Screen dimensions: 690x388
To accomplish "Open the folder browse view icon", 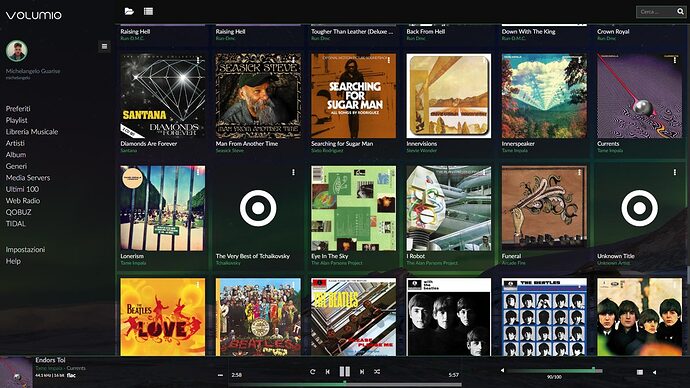I will point(129,11).
